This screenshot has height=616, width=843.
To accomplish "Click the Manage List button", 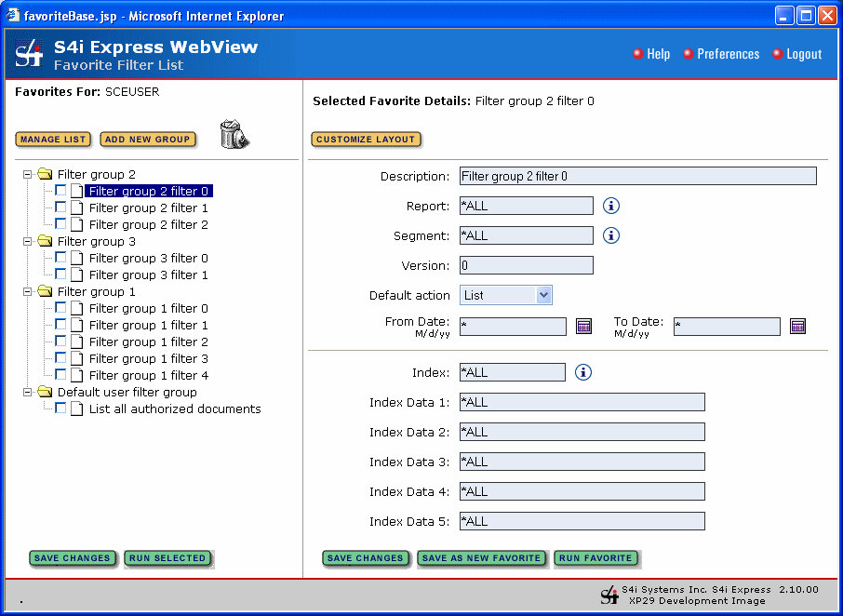I will point(53,140).
